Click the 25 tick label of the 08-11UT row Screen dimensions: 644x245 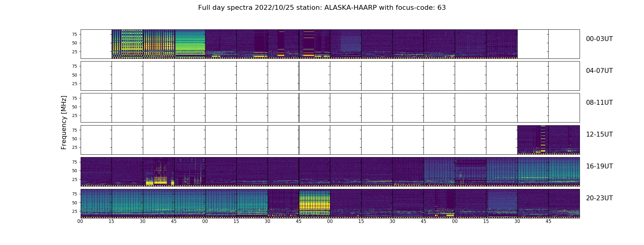click(75, 116)
